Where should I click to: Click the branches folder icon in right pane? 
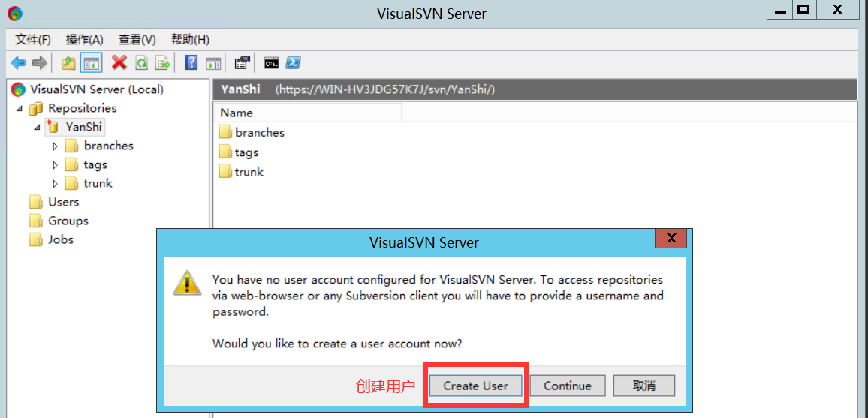click(x=225, y=132)
